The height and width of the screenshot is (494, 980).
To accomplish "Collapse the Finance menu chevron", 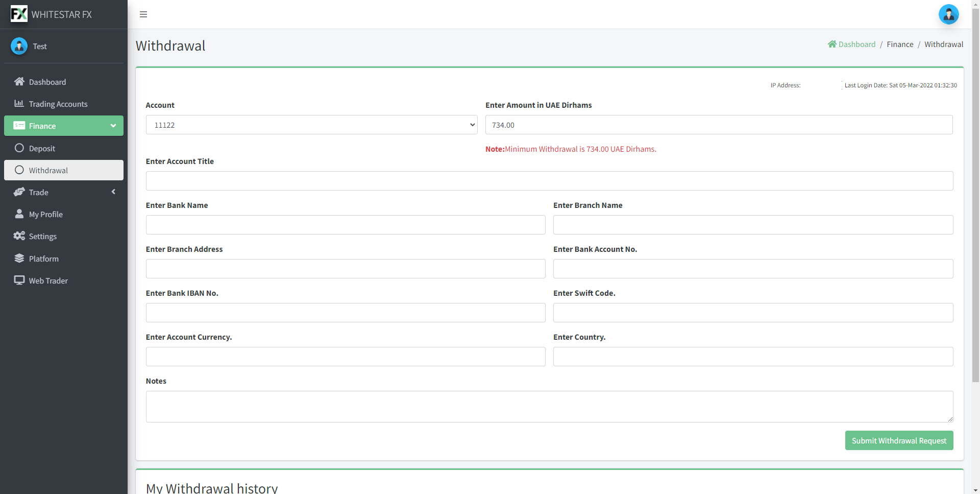I will pos(113,126).
